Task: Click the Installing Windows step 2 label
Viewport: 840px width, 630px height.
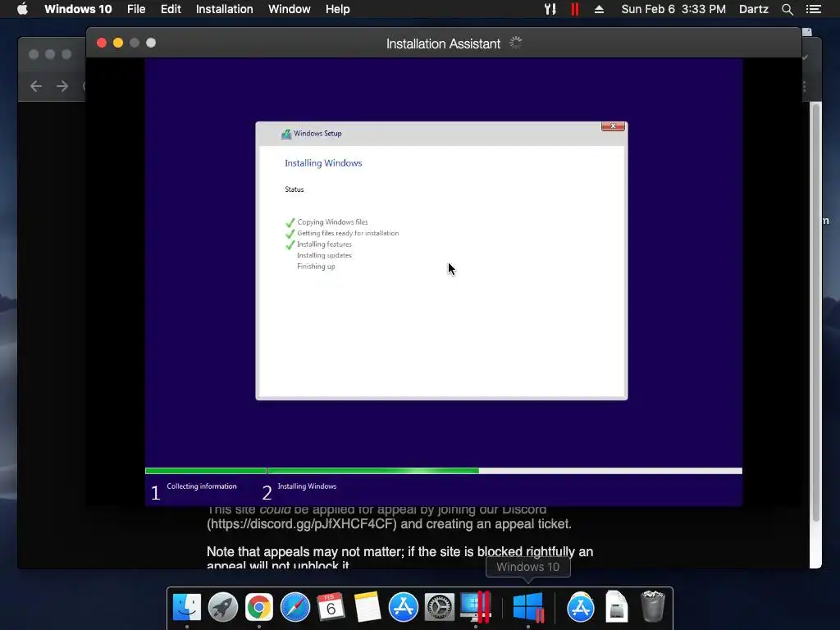Action: [307, 486]
